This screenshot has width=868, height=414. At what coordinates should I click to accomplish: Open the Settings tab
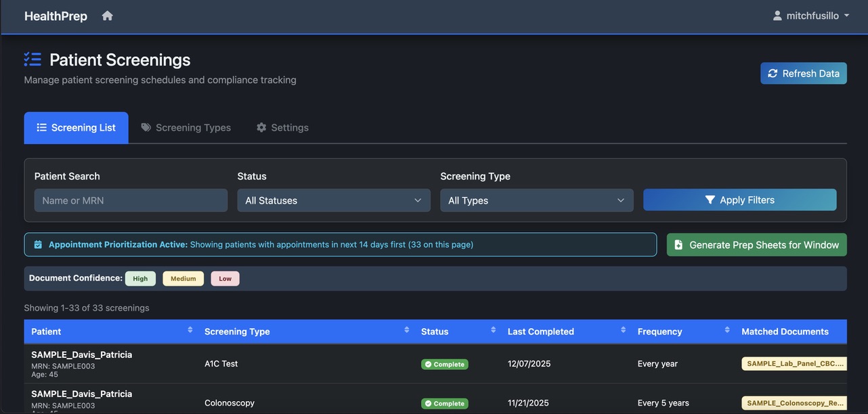[x=282, y=128]
